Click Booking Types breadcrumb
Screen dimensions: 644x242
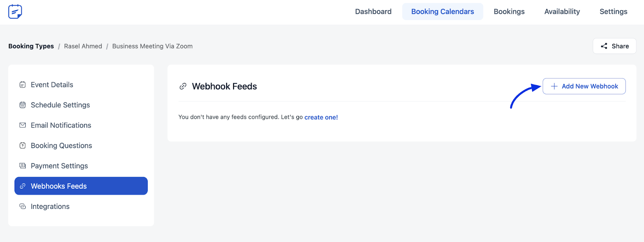31,46
